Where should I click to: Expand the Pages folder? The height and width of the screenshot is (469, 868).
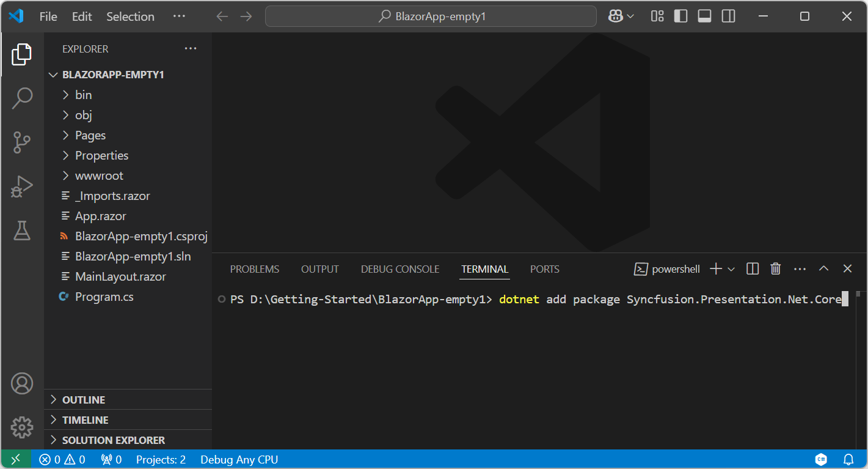point(128,135)
